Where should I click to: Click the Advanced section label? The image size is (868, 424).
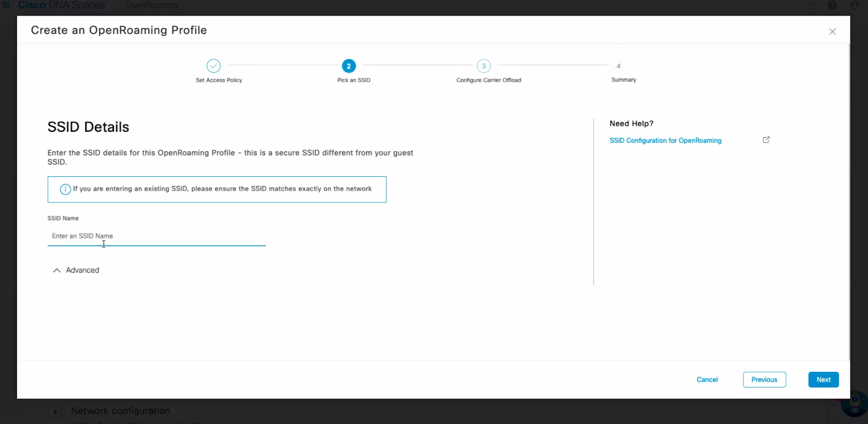point(82,270)
